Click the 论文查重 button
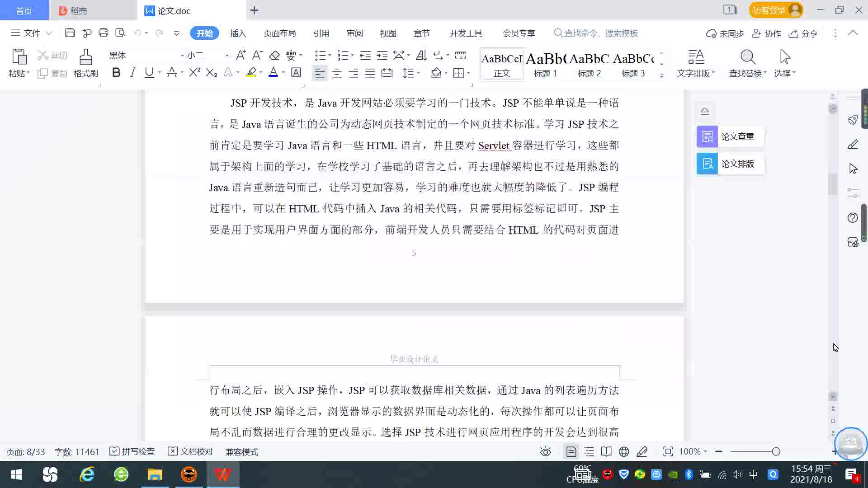The width and height of the screenshot is (868, 488). tap(730, 136)
